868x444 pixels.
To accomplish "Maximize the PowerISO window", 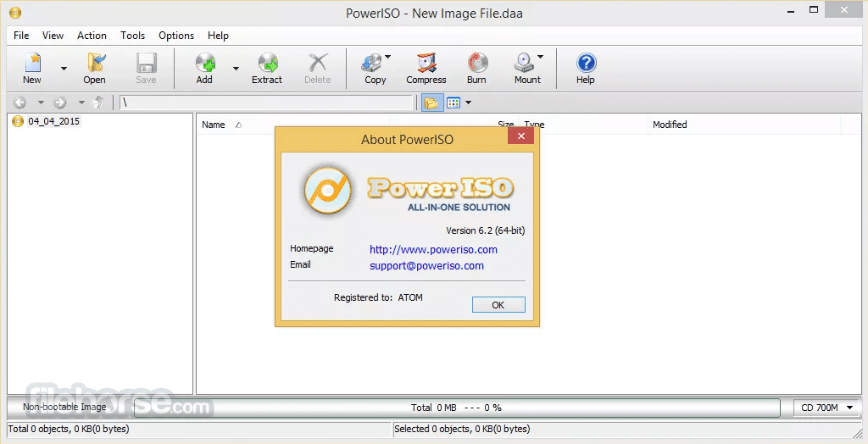I will pyautogui.click(x=814, y=10).
